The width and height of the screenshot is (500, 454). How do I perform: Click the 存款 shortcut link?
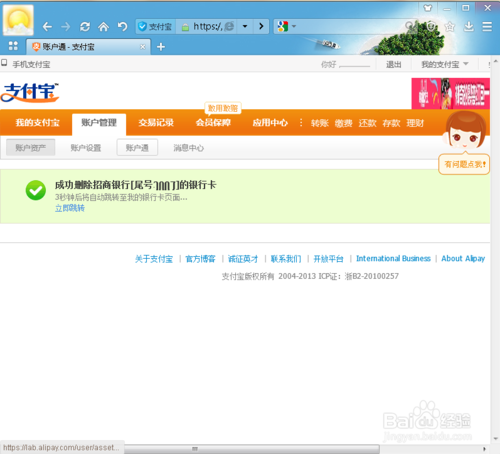(x=391, y=123)
